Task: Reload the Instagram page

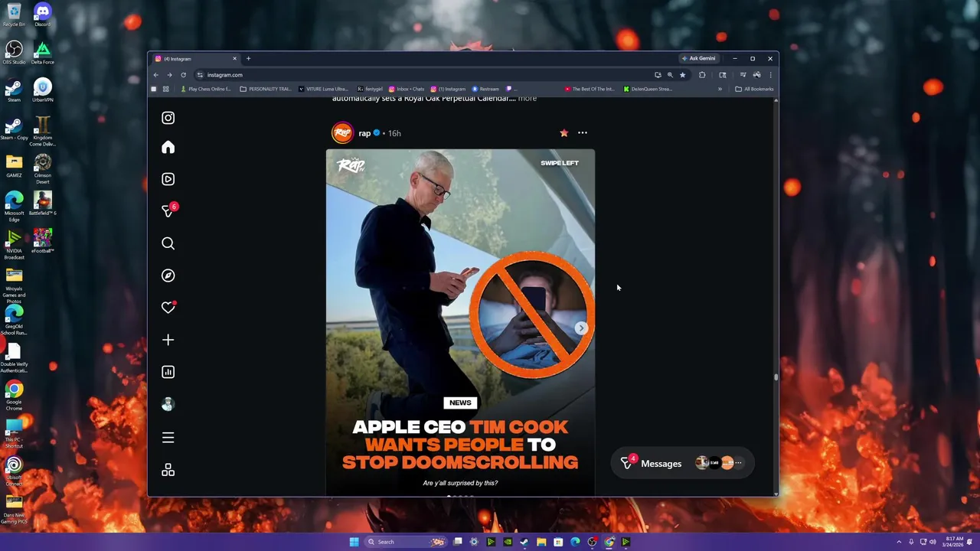Action: (183, 75)
